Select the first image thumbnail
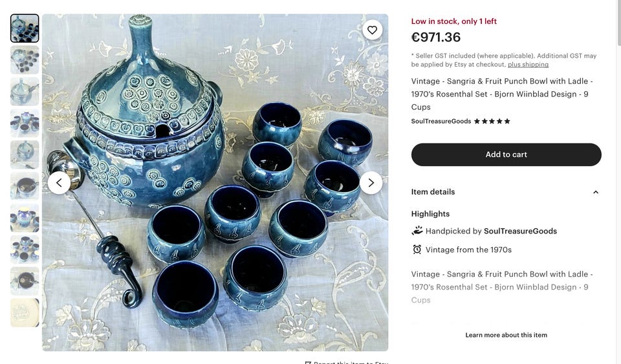 click(25, 28)
